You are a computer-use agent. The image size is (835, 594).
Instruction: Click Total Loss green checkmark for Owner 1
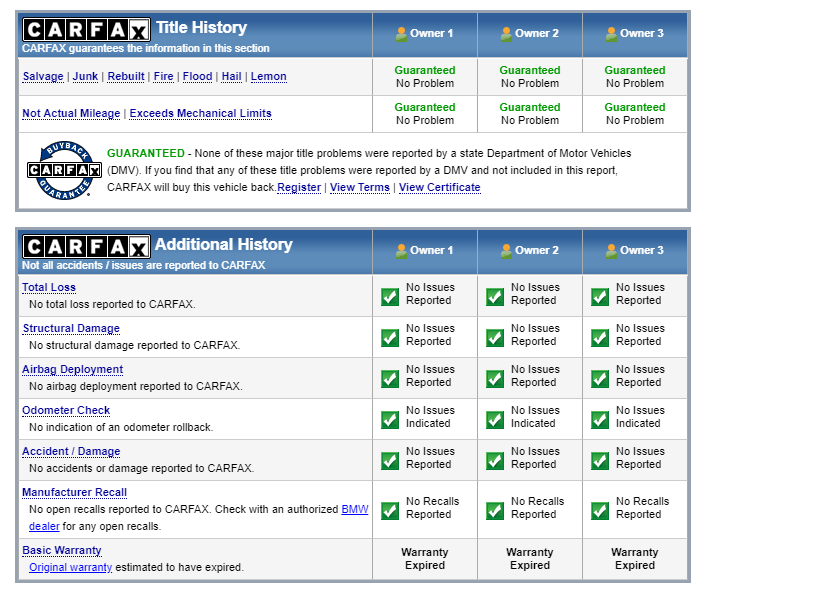click(x=390, y=297)
